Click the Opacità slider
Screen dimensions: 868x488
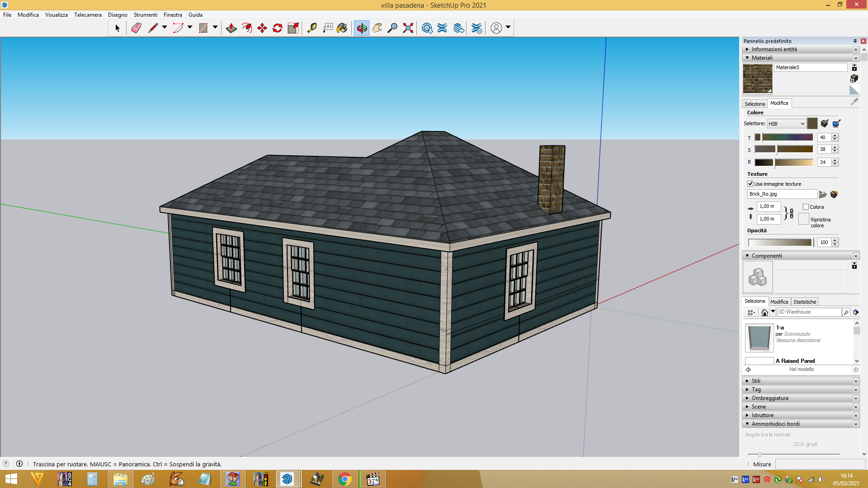[x=781, y=243]
